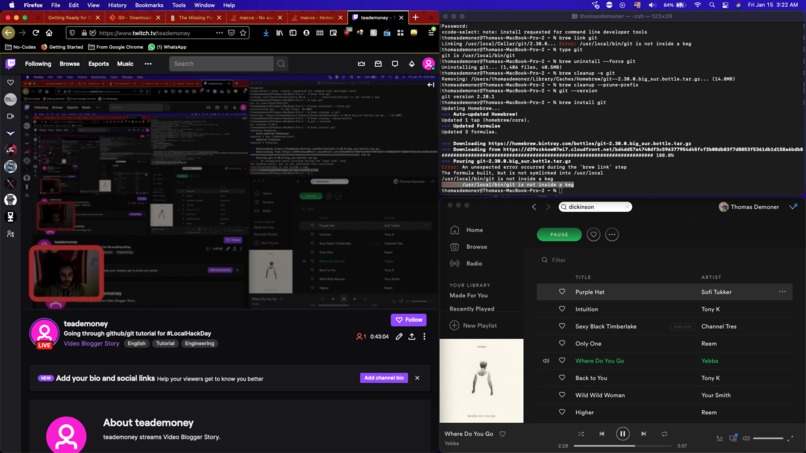Open Twitch user avatar menu
Viewport: 806px width, 453px height.
coord(428,64)
